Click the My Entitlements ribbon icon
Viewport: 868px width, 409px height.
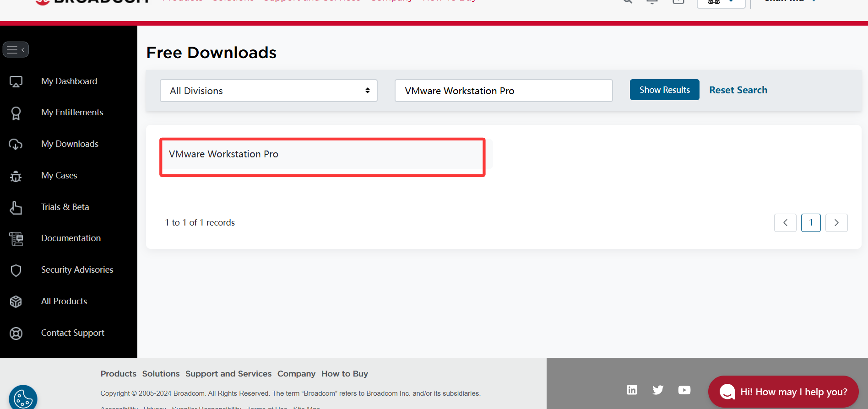(x=16, y=113)
